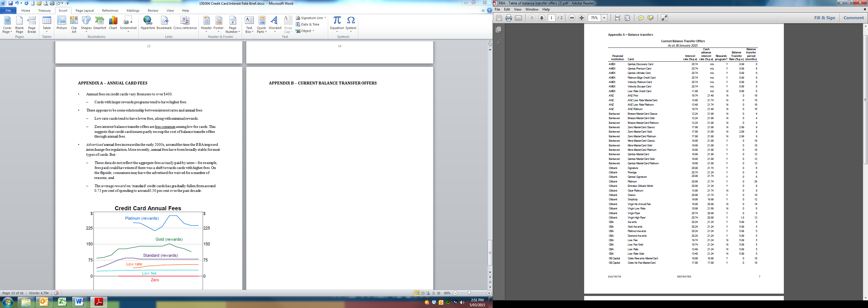Viewport: 868px width, 308px height.
Task: Switch to Full Screen Reading view
Action: [x=423, y=293]
